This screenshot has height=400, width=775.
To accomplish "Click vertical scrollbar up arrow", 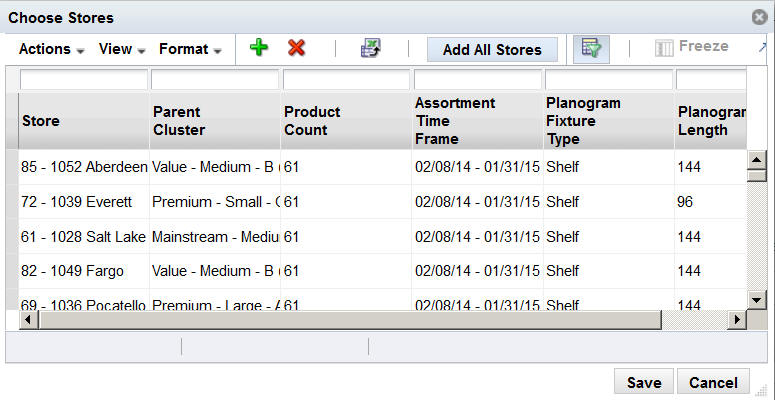I will pyautogui.click(x=756, y=160).
